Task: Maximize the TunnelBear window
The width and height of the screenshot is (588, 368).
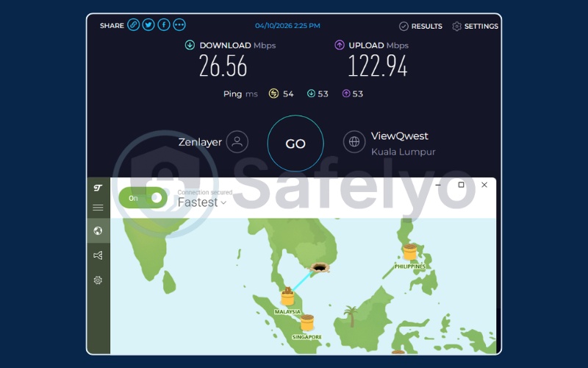Action: pos(462,185)
